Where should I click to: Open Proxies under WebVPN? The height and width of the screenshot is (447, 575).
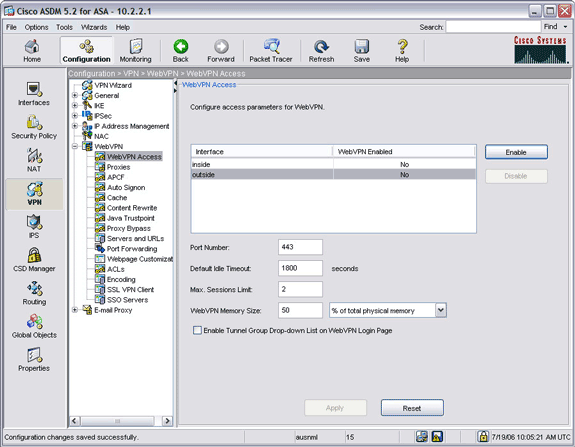118,167
